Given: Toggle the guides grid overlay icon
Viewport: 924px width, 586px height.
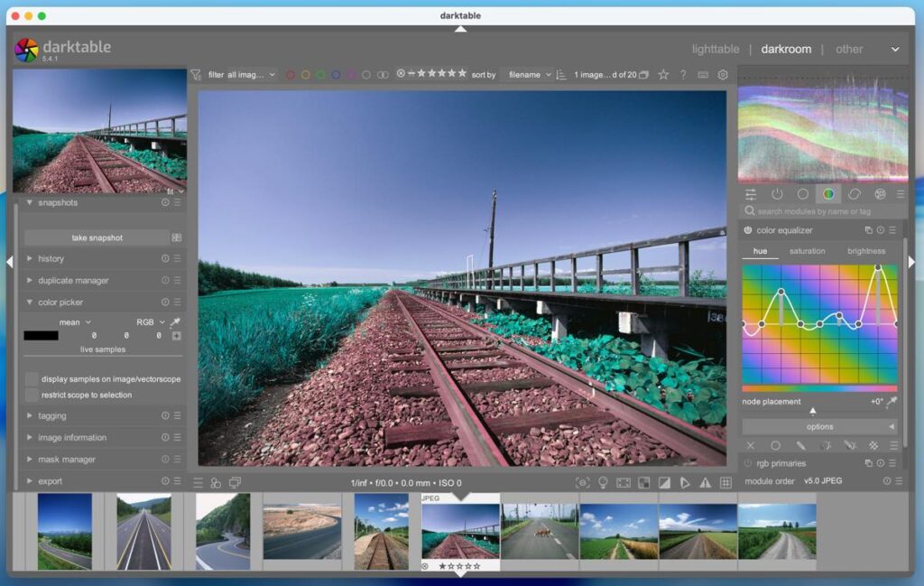Looking at the screenshot, I should click(x=725, y=483).
